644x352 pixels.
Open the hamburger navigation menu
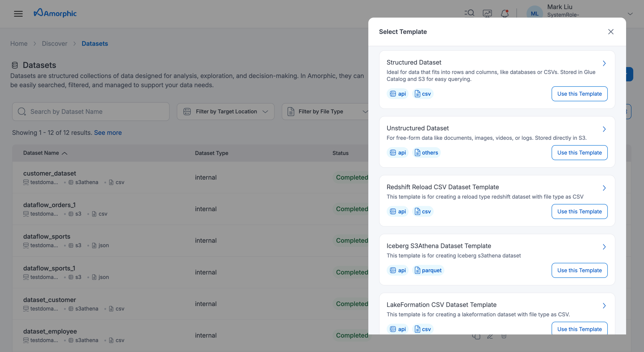click(18, 13)
